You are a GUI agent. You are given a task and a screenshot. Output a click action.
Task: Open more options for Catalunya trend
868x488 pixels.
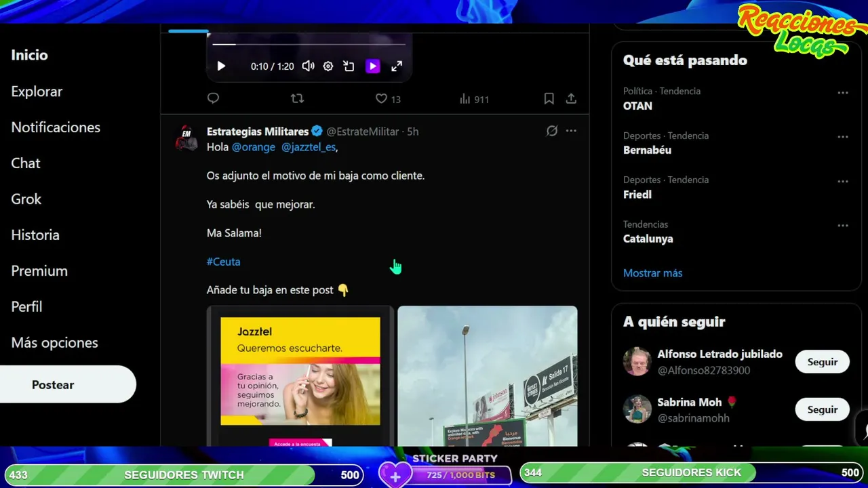click(843, 226)
